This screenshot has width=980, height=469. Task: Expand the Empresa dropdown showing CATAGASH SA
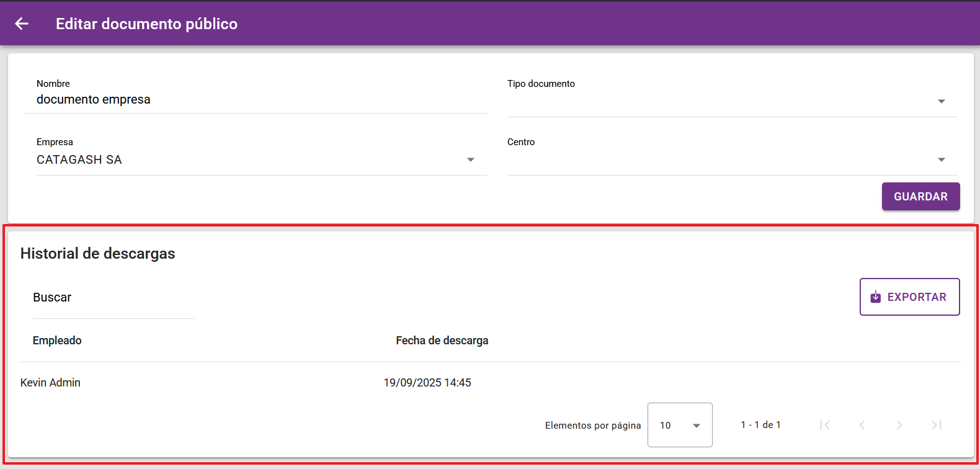tap(261, 160)
